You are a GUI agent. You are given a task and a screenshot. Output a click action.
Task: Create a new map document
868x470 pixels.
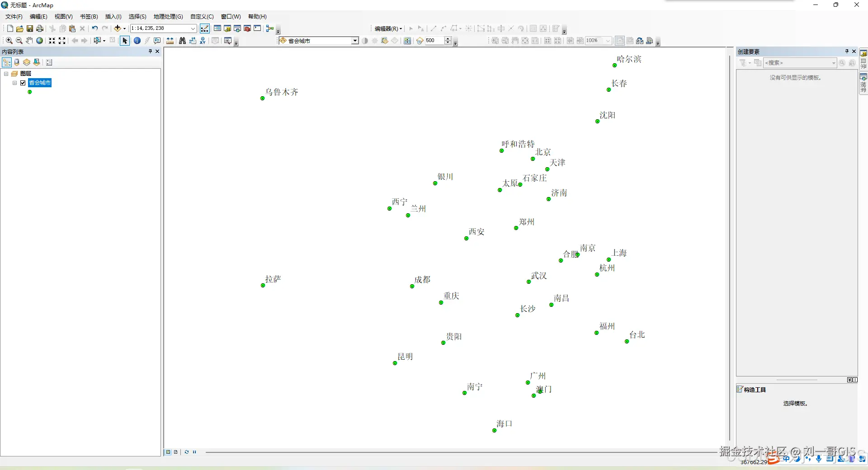click(10, 28)
